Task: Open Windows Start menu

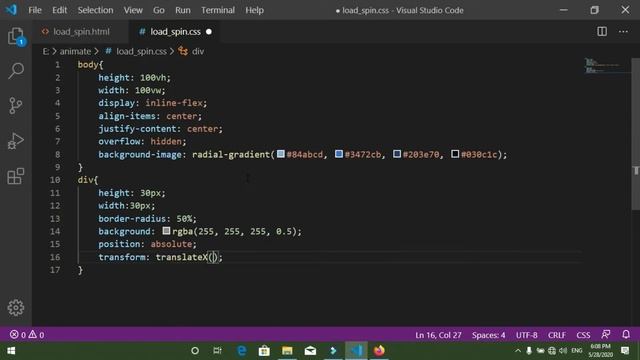Action: point(11,351)
